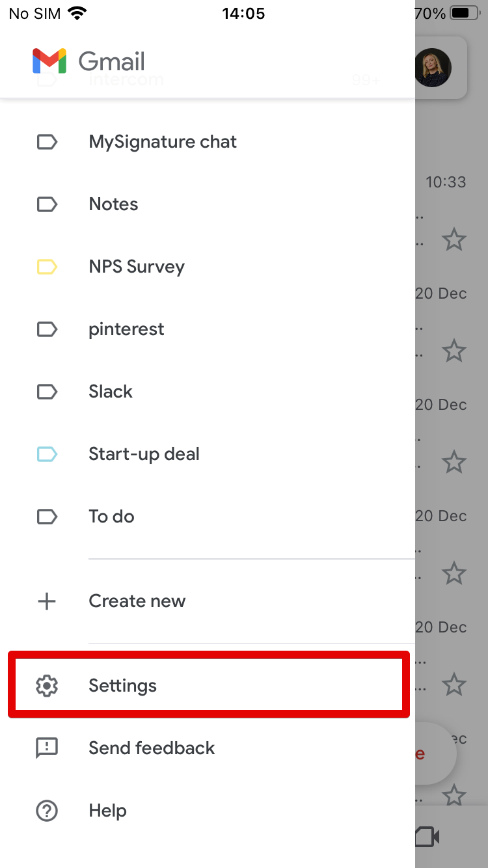Open the Slack label
Screen dimensions: 488x868
point(208,392)
